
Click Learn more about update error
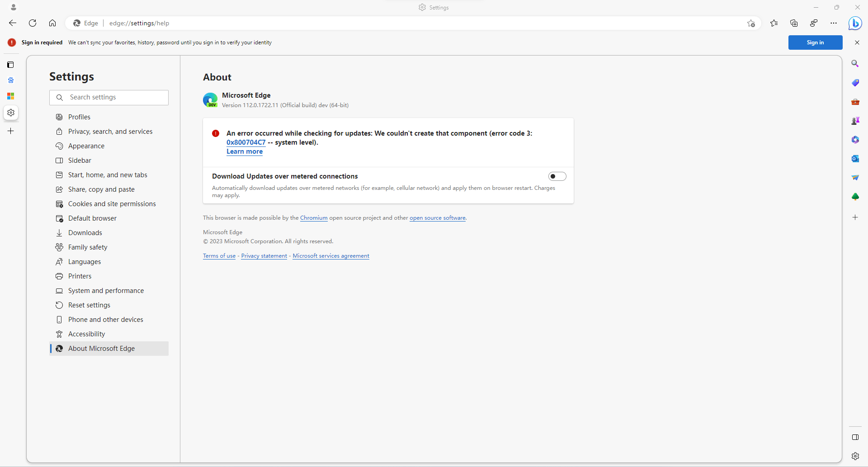click(x=245, y=151)
